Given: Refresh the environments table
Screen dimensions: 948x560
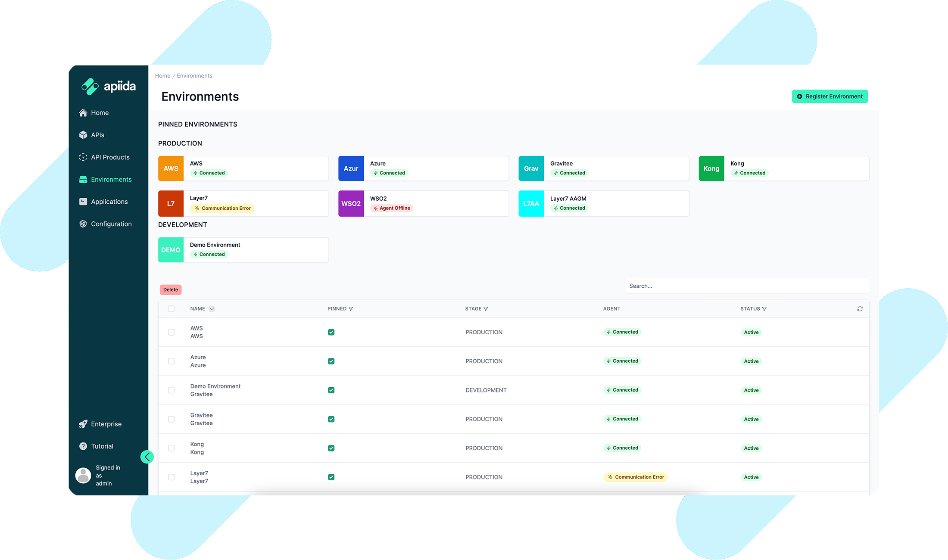Looking at the screenshot, I should point(860,309).
